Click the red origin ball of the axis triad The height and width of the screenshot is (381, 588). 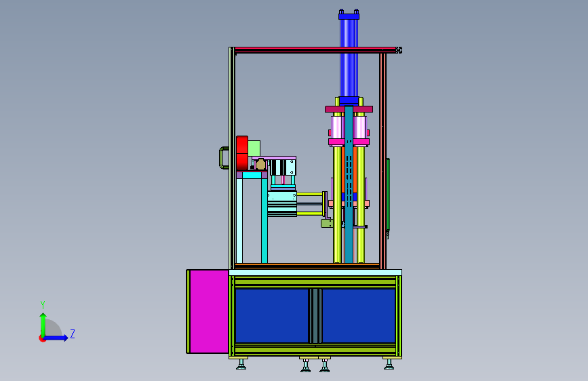(42, 338)
